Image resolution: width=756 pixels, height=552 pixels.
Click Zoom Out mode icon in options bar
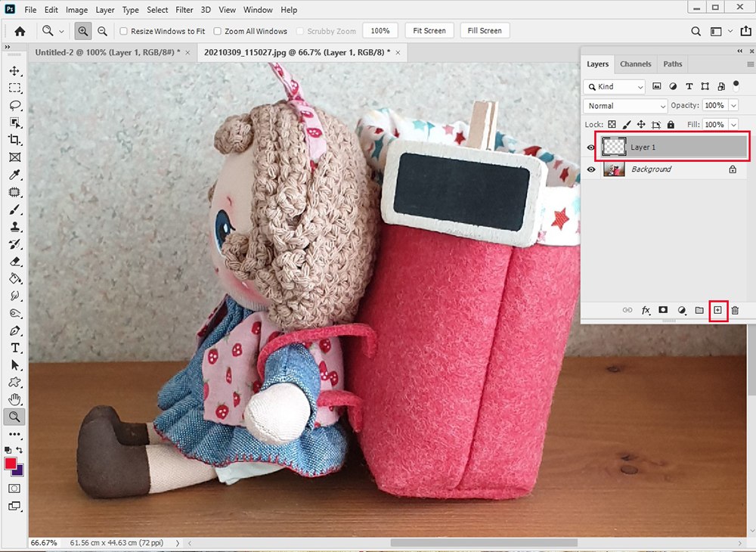coord(102,31)
